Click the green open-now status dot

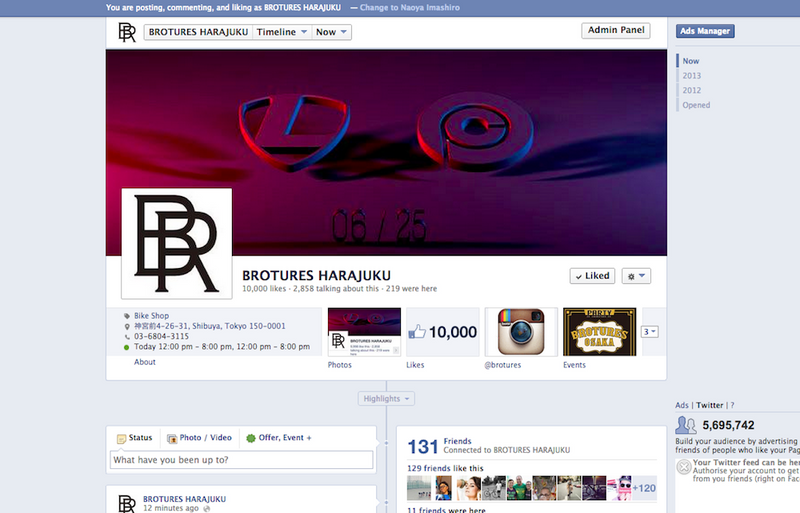click(x=127, y=347)
